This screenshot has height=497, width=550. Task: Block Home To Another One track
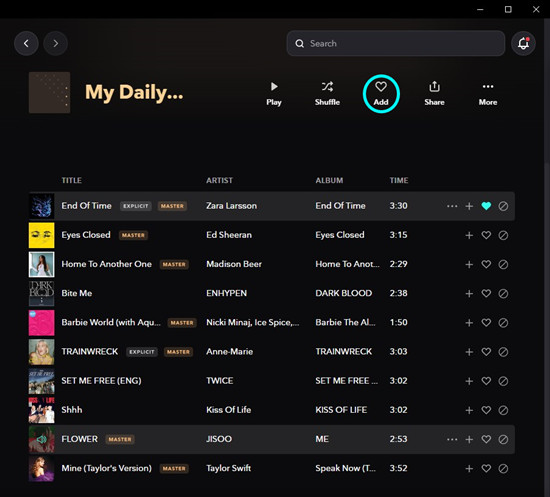pos(503,264)
